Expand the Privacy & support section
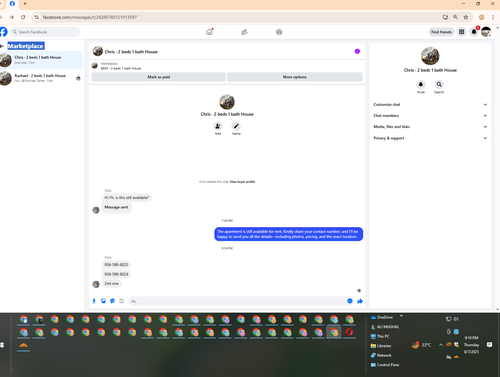Viewport: 500px width, 377px height. (x=430, y=138)
